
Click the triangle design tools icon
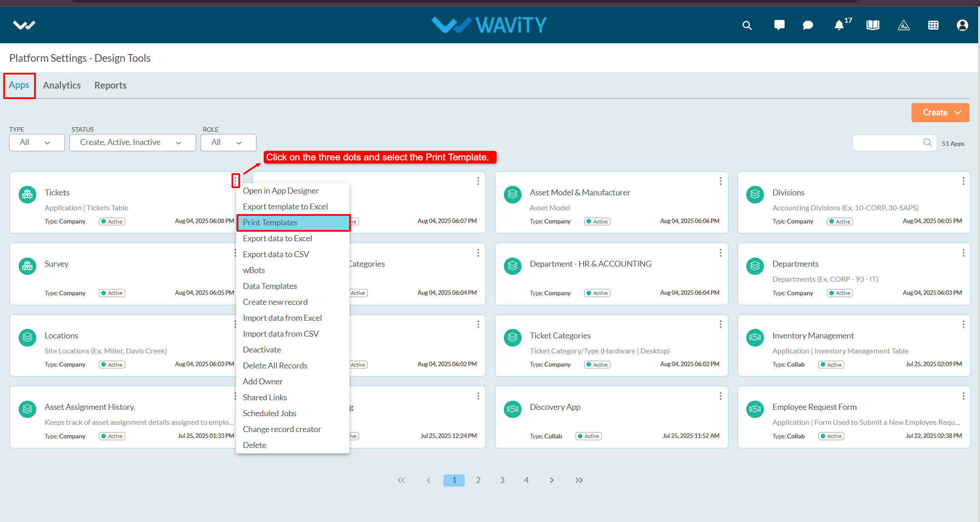[903, 25]
